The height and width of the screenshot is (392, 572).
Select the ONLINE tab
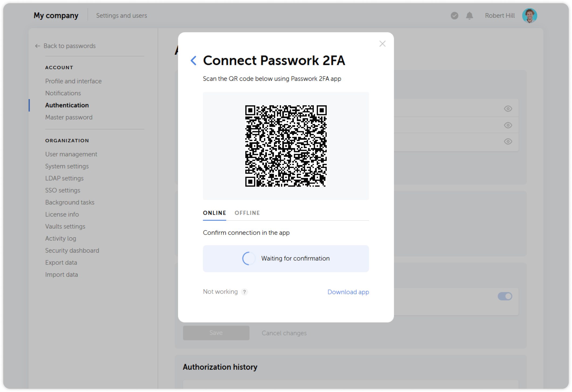coord(214,213)
